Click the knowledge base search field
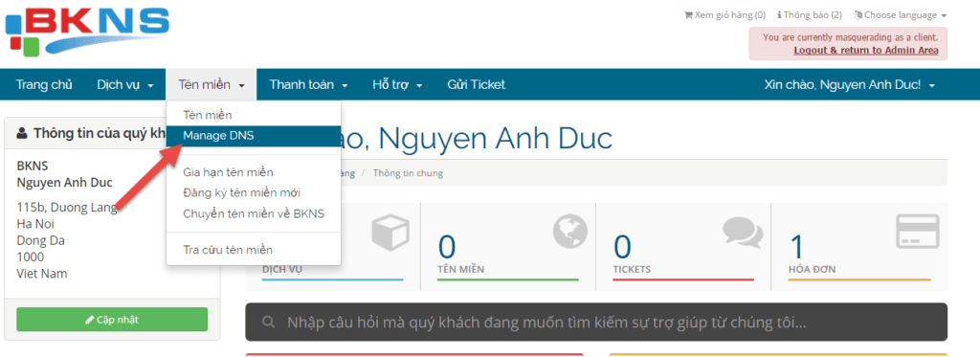 point(596,323)
